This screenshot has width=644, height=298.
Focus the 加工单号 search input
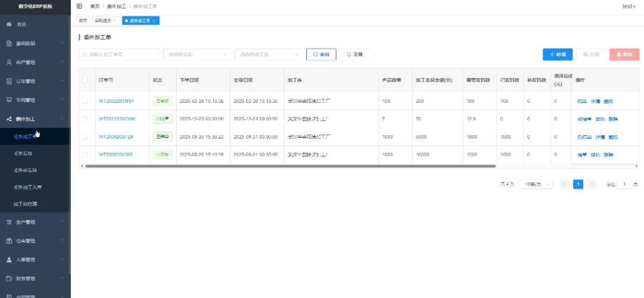pyautogui.click(x=119, y=54)
